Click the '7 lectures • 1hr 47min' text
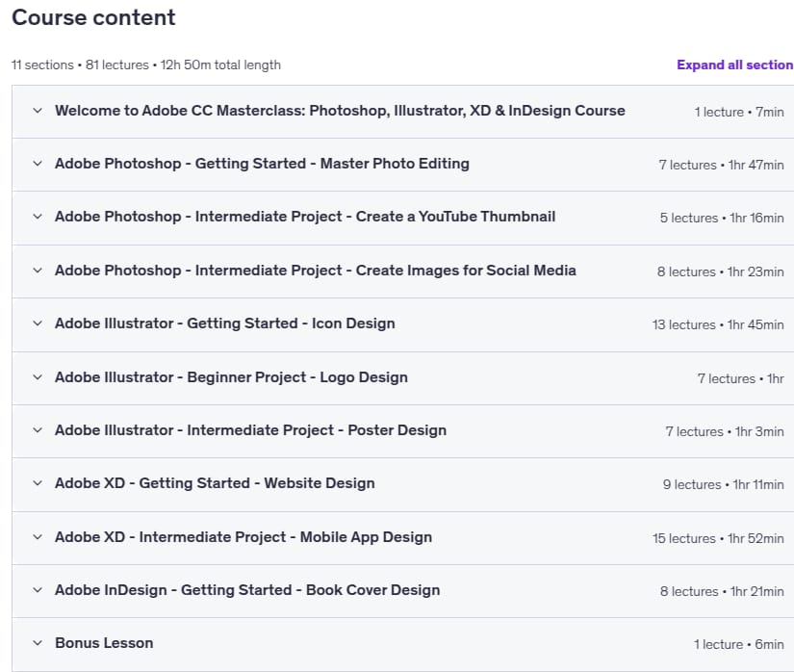Viewport: 794px width, 672px height. pos(721,165)
